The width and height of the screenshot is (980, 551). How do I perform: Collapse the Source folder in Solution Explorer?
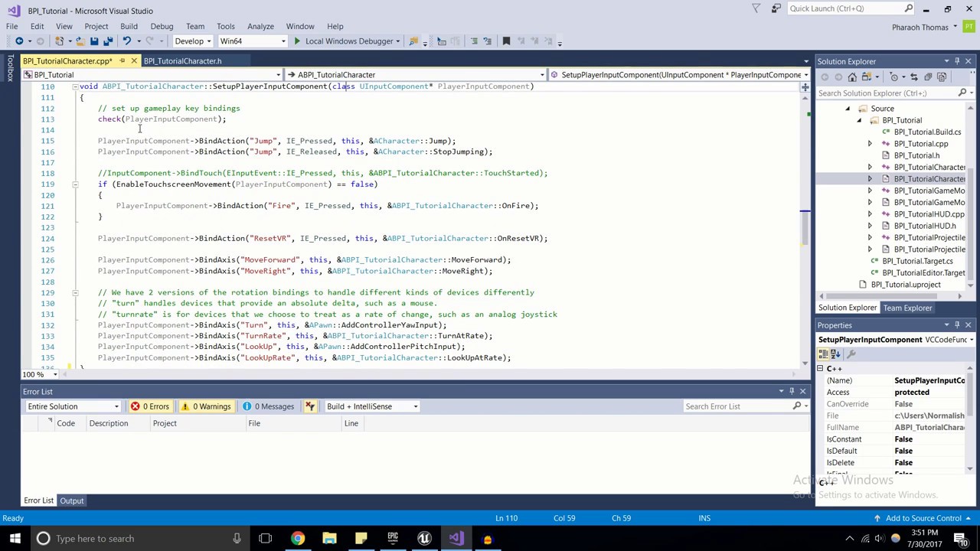pos(848,109)
